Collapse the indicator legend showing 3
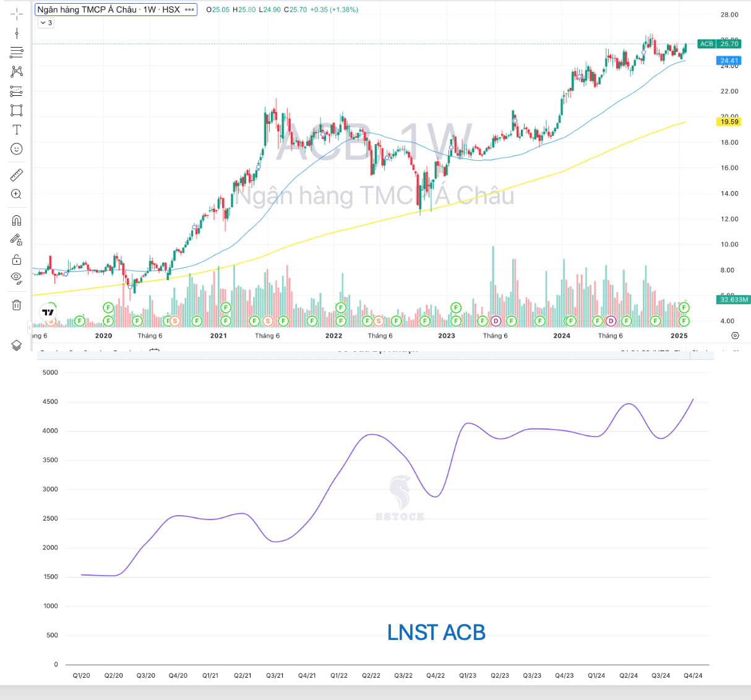 click(46, 23)
